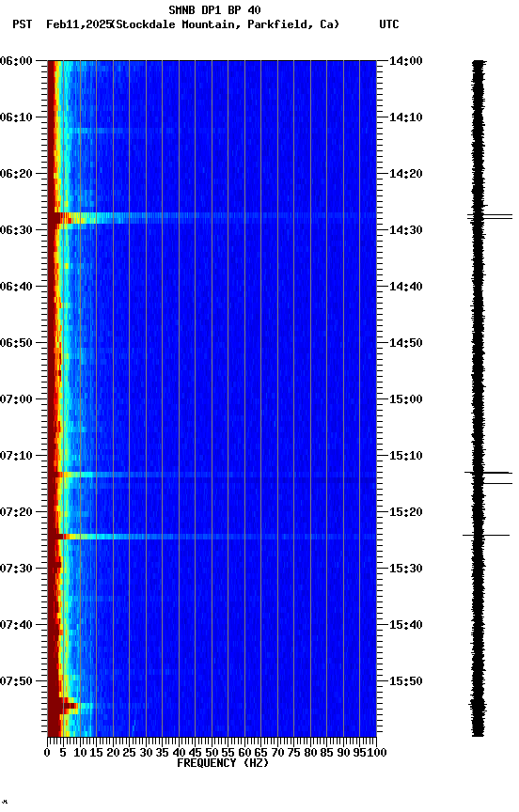Image resolution: width=519 pixels, height=812 pixels.
Task: Click the '25' frequency tick label
Action: click(x=129, y=754)
